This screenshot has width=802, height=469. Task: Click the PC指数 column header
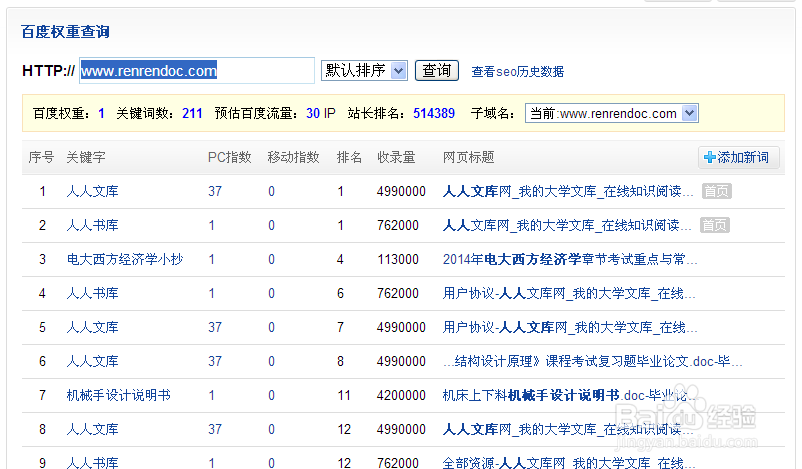coord(230,157)
